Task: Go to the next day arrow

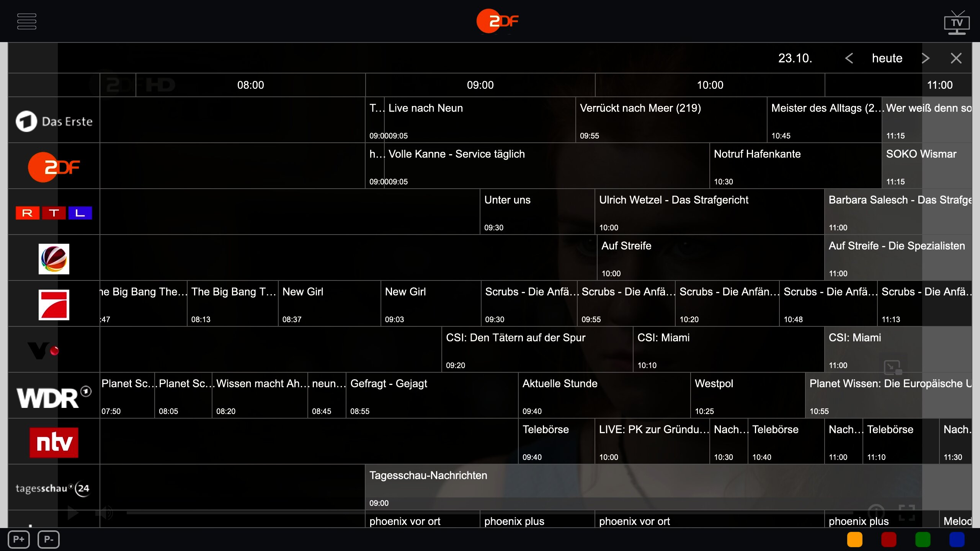Action: (925, 58)
